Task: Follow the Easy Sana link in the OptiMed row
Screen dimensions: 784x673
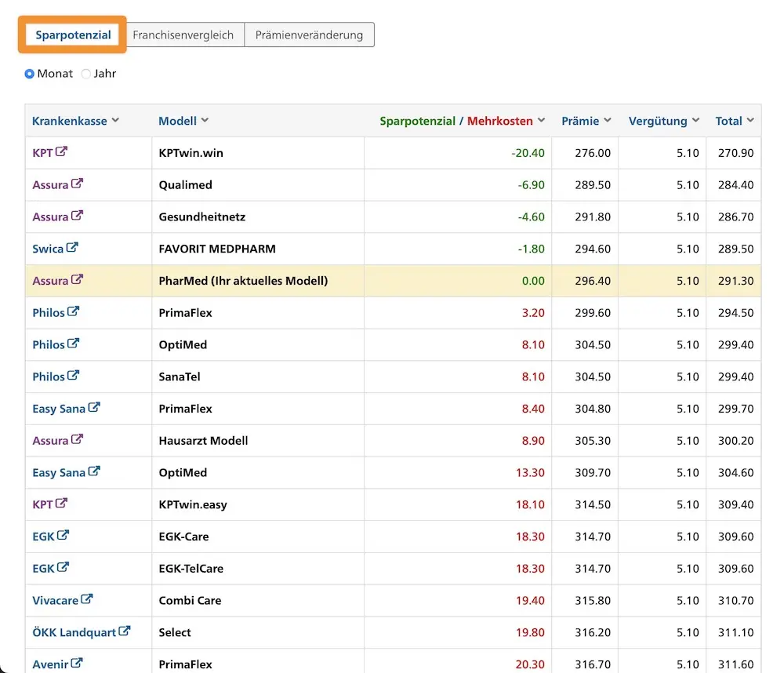Action: point(59,473)
